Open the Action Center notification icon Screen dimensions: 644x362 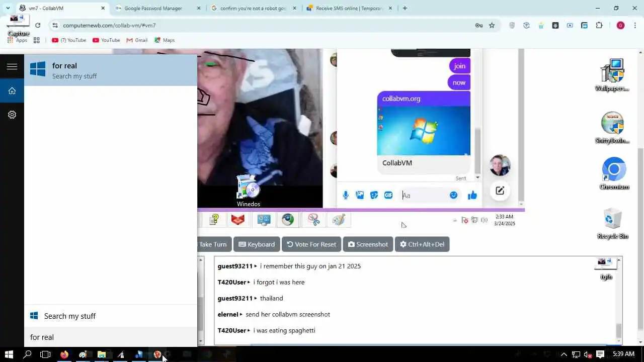tap(600, 354)
